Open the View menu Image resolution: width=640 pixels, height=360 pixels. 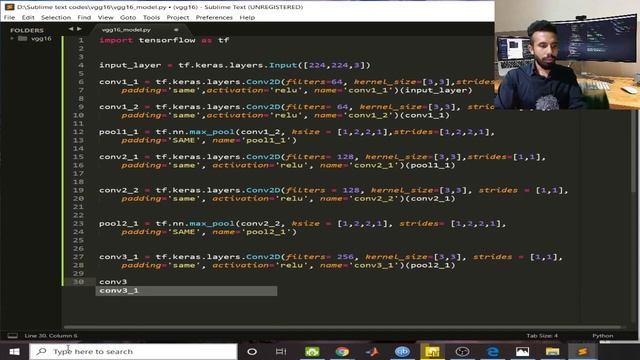tap(105, 18)
